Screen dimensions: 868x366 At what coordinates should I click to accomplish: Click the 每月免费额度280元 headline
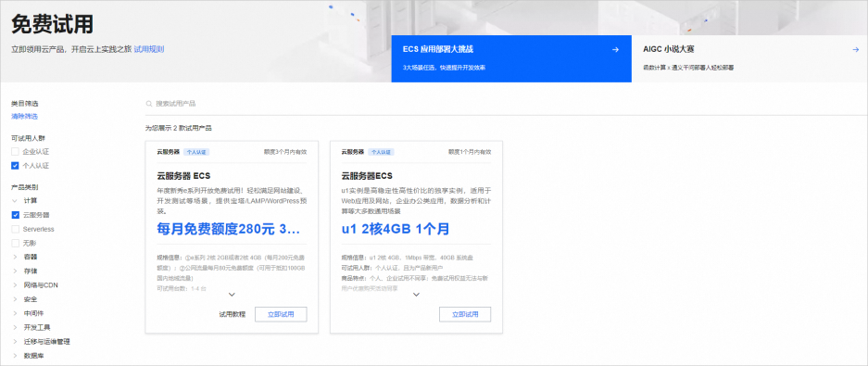pos(229,229)
